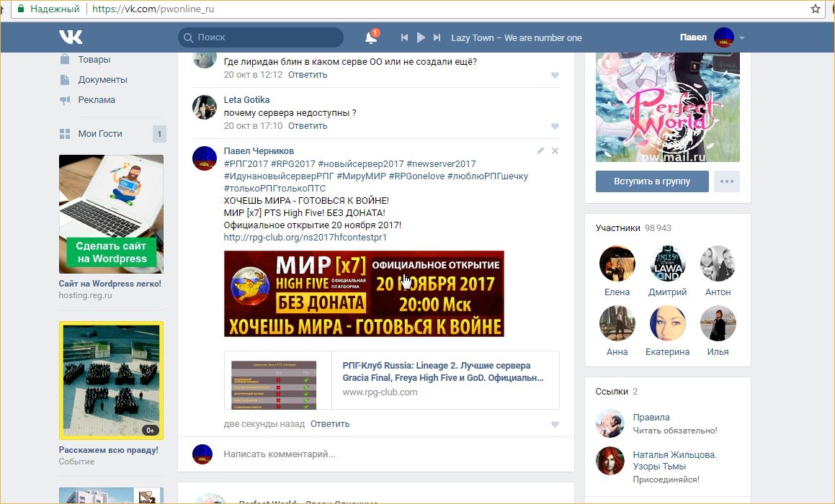
Task: Open Товары in the left menu
Action: point(94,60)
